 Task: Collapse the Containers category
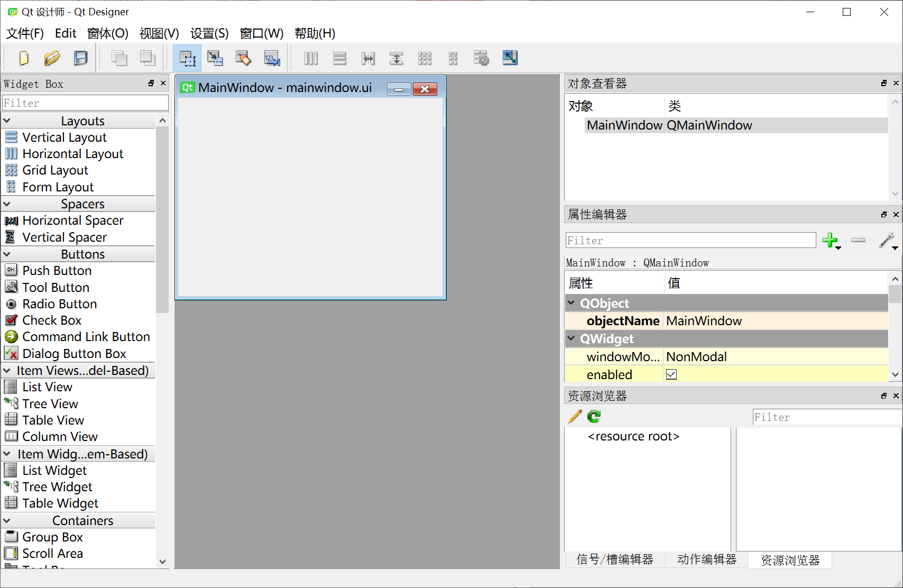point(7,521)
